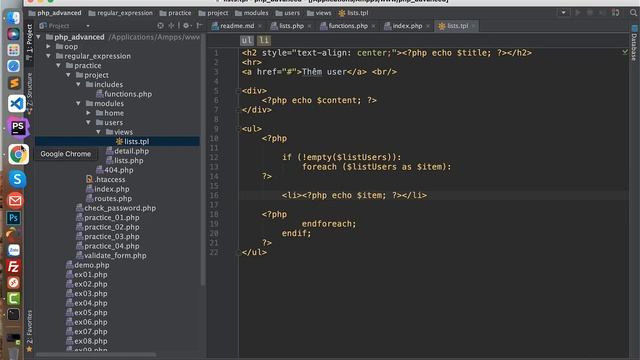Open Finder from the dock
Image resolution: width=640 pixels, height=360 pixels.
click(13, 18)
